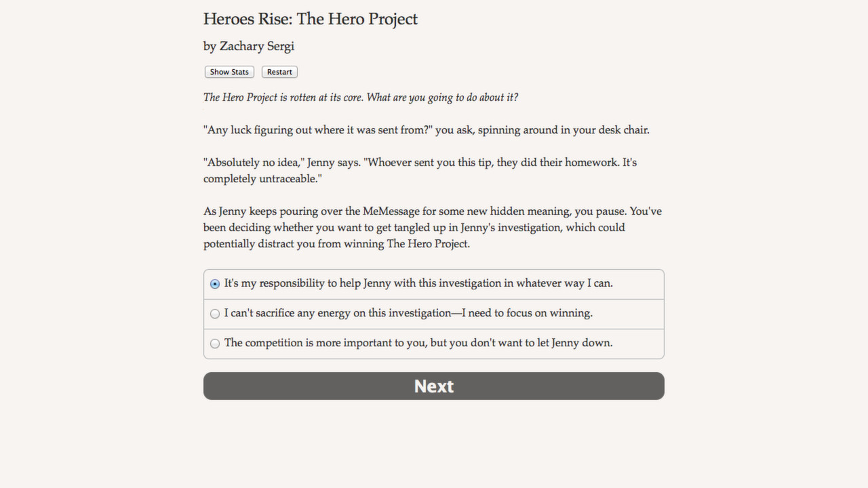The width and height of the screenshot is (868, 488).
Task: Click the author name Zachary Sergi
Action: 248,46
